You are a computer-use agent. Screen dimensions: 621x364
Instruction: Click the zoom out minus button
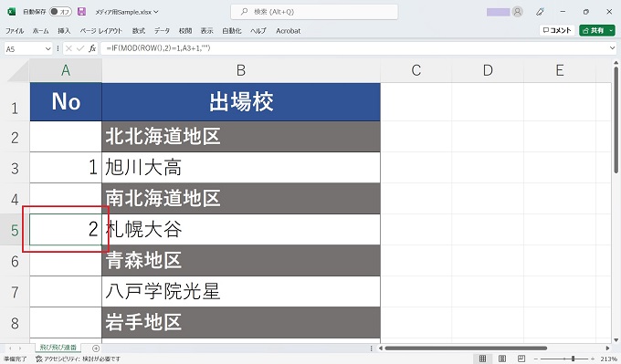[x=535, y=359]
